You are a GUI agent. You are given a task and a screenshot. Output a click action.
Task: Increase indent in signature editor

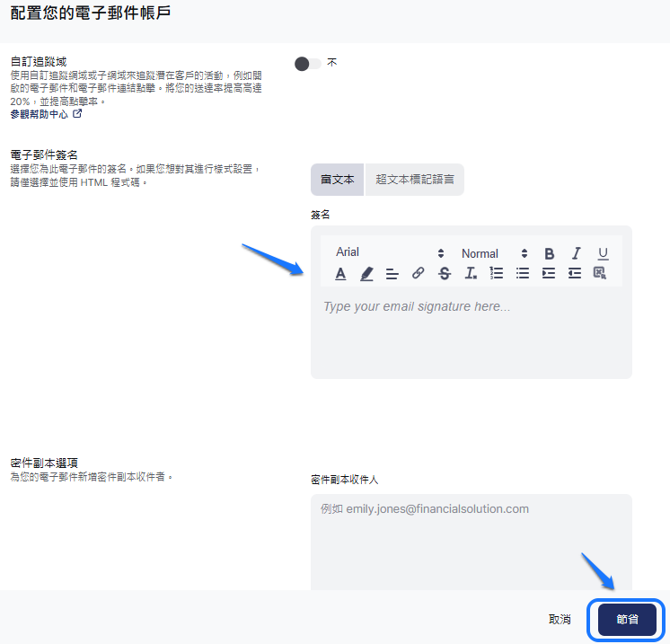(x=549, y=274)
